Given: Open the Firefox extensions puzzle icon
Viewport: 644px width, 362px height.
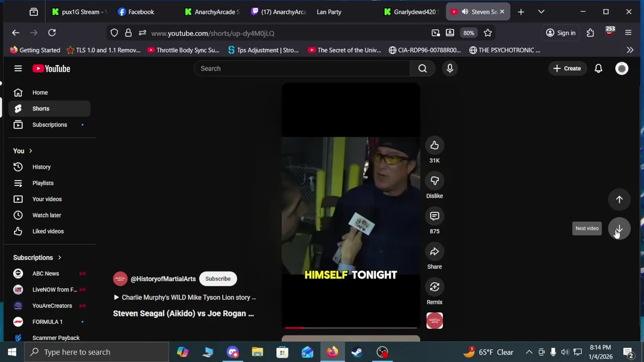Looking at the screenshot, I should (590, 33).
